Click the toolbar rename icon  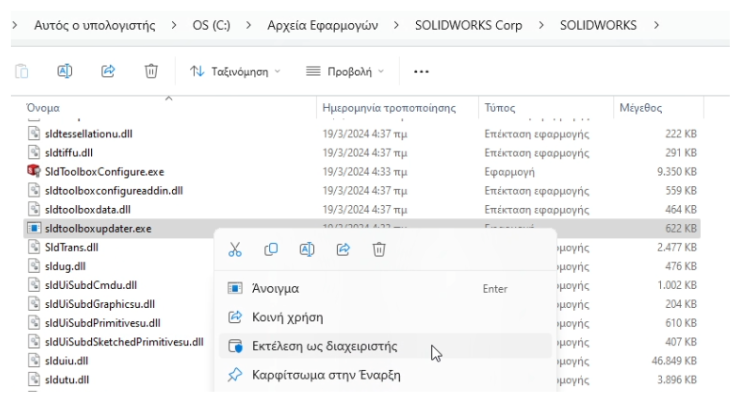click(x=64, y=71)
